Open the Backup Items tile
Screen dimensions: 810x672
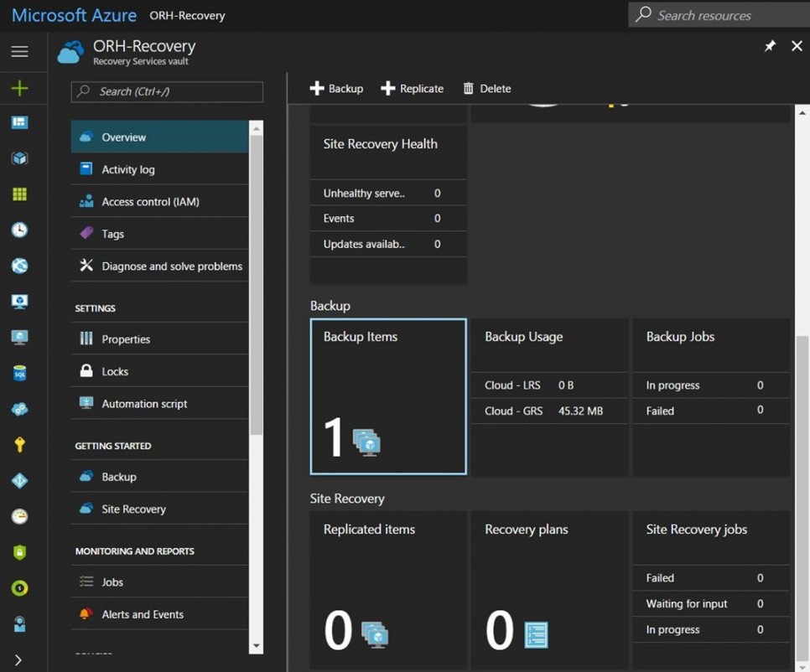[x=388, y=396]
